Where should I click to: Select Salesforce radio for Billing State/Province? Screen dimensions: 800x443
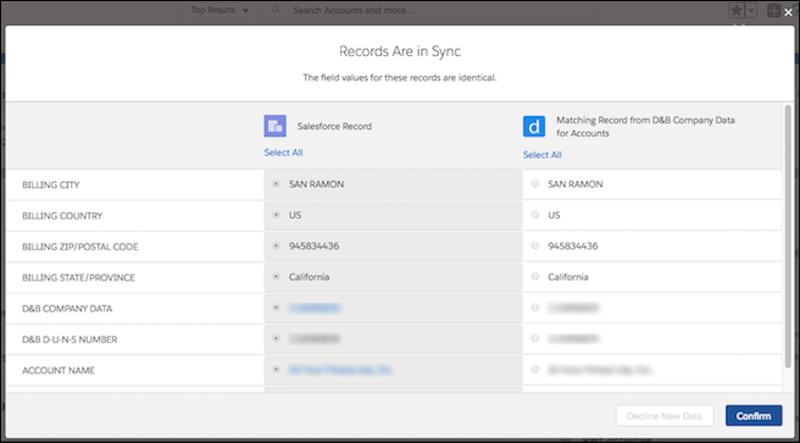coord(276,277)
